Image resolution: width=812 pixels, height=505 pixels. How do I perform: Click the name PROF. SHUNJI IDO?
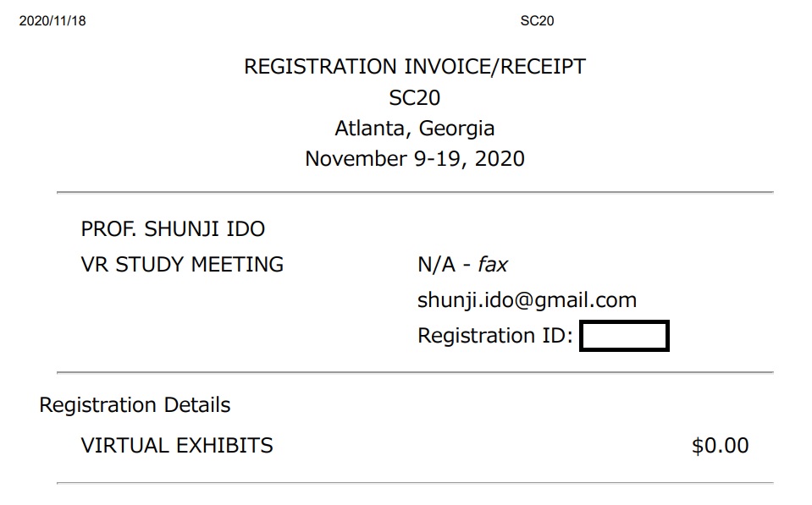tap(173, 228)
